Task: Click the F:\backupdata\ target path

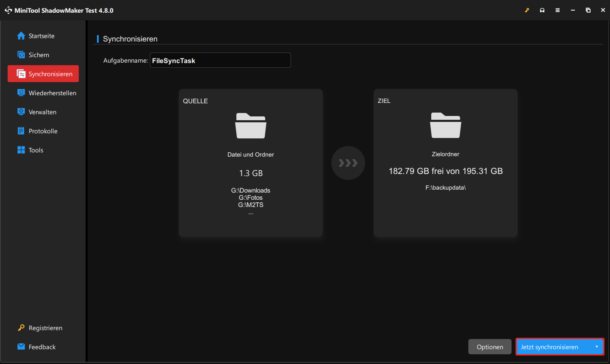Action: (x=446, y=188)
